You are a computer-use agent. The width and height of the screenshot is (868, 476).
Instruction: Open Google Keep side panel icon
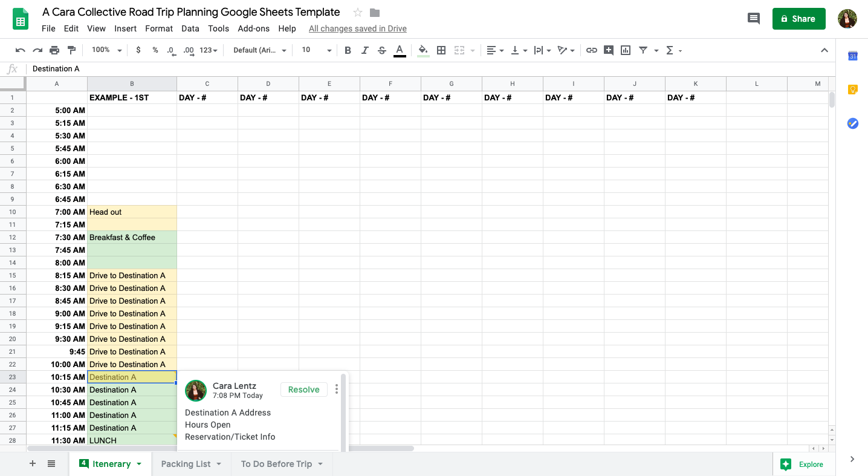point(852,90)
